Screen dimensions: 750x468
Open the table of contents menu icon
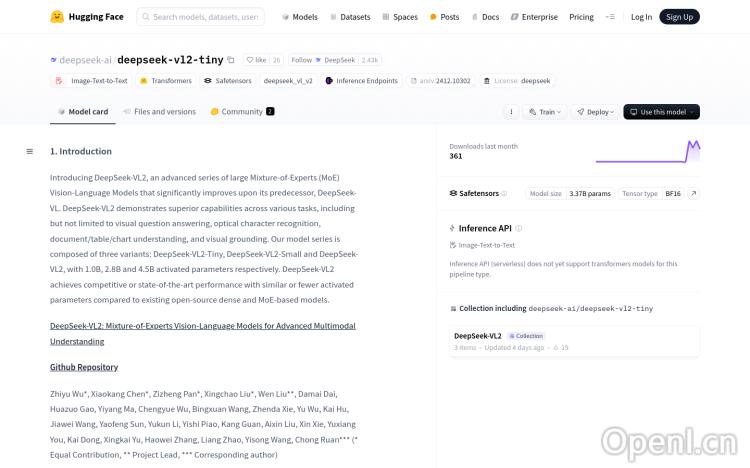point(30,151)
